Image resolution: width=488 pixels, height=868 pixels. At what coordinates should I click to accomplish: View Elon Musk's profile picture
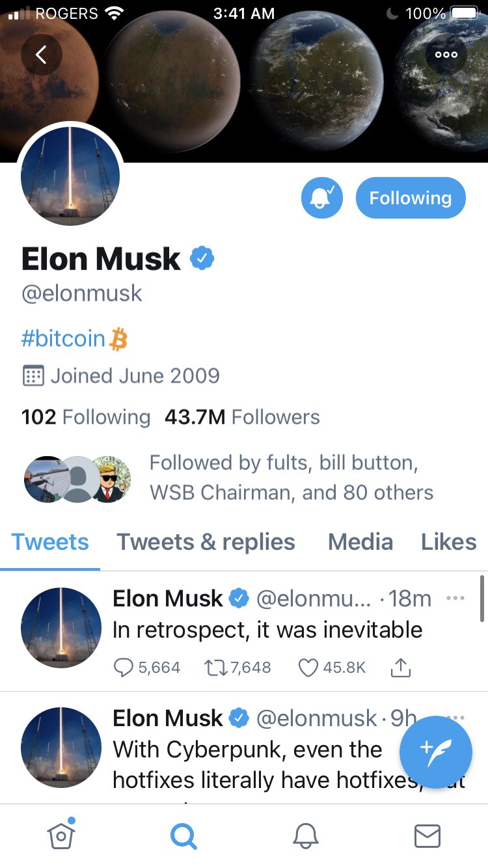coord(70,176)
